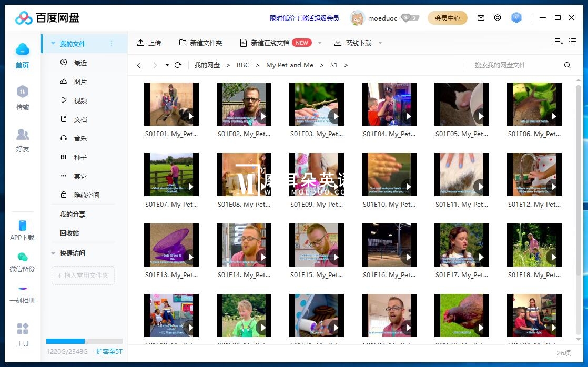Expand the 快捷访问 quick access section
Viewport: 588px width, 367px height.
pos(53,253)
